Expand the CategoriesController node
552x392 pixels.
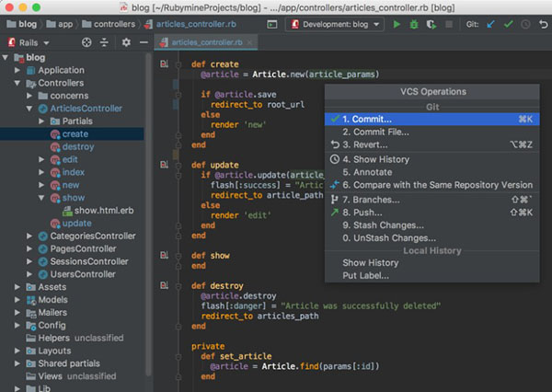(29, 236)
